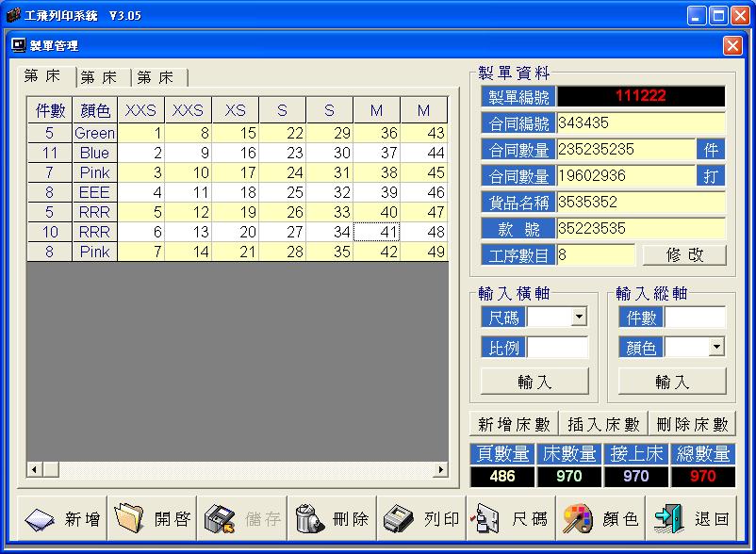
Task: Click the 比例 ratio input field
Action: pos(557,347)
